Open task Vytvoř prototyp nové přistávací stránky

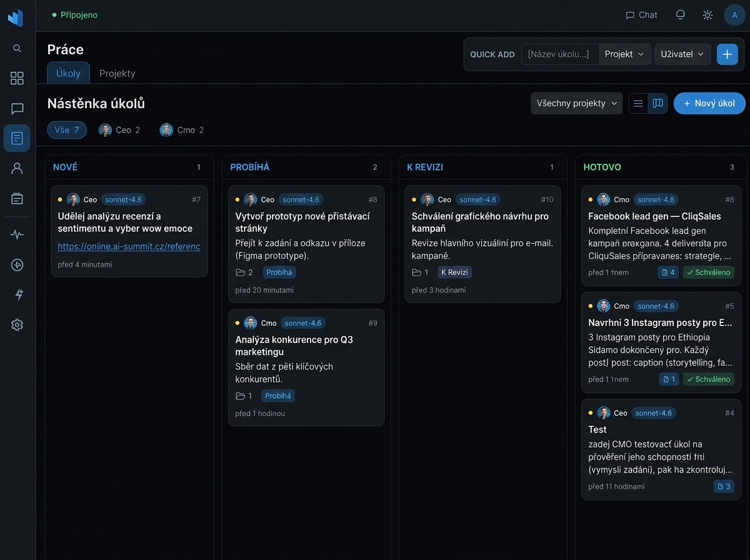[x=302, y=222]
